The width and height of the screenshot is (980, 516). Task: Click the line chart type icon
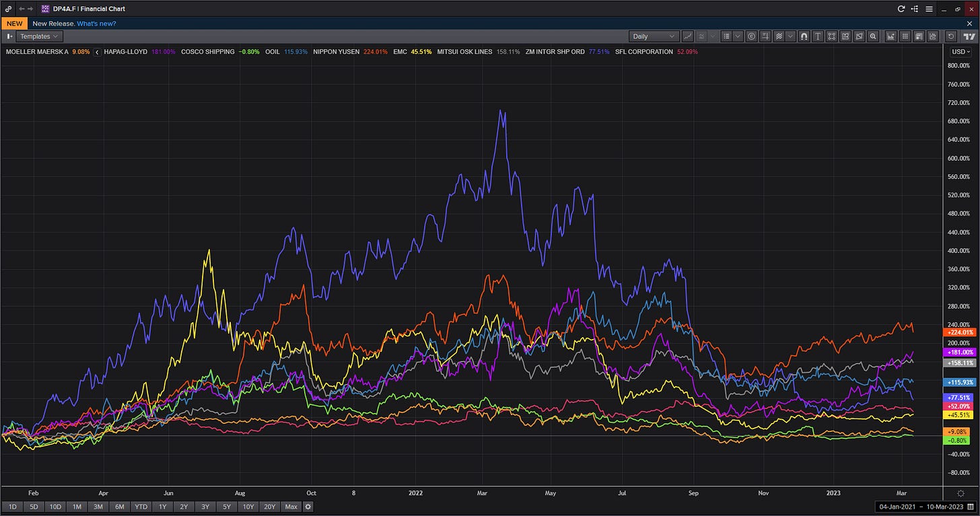point(688,36)
